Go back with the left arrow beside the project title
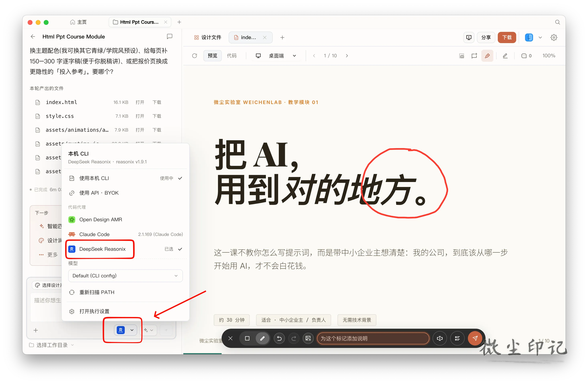The height and width of the screenshot is (384, 588). point(33,37)
